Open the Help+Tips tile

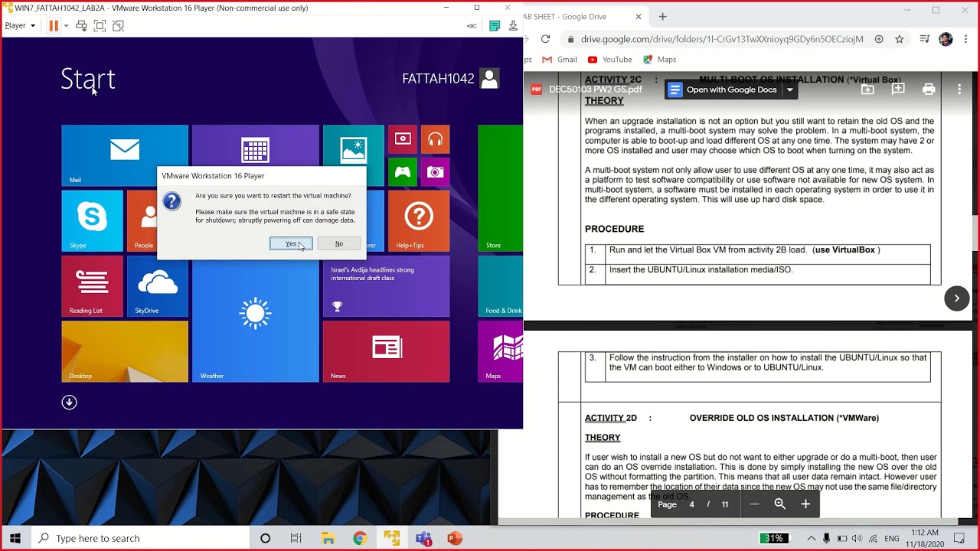[419, 220]
